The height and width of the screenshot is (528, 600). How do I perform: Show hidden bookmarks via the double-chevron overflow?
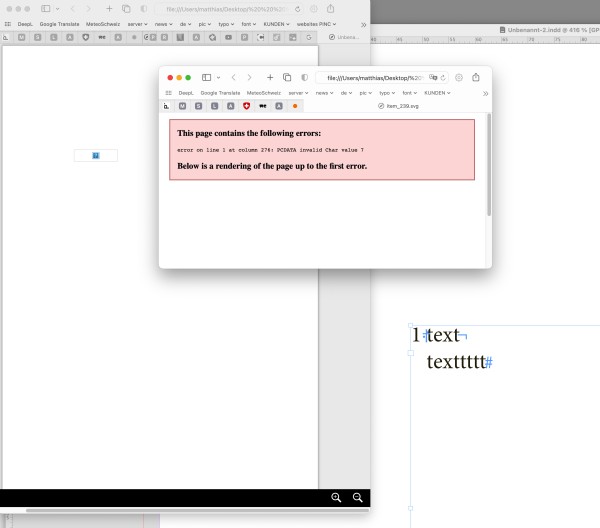(485, 93)
